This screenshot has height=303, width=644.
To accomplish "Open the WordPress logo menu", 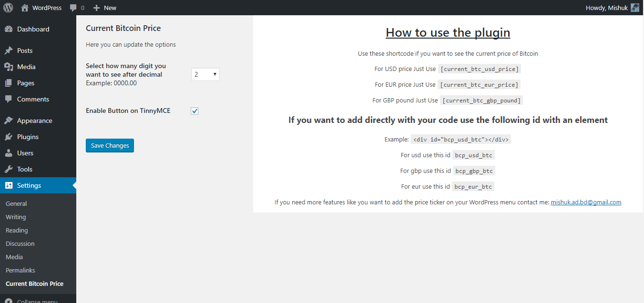I will click(x=8, y=8).
